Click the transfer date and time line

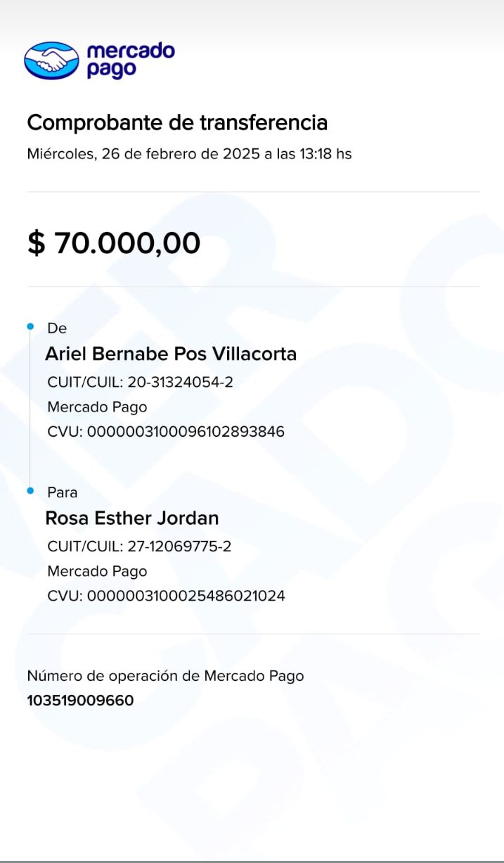coord(189,154)
